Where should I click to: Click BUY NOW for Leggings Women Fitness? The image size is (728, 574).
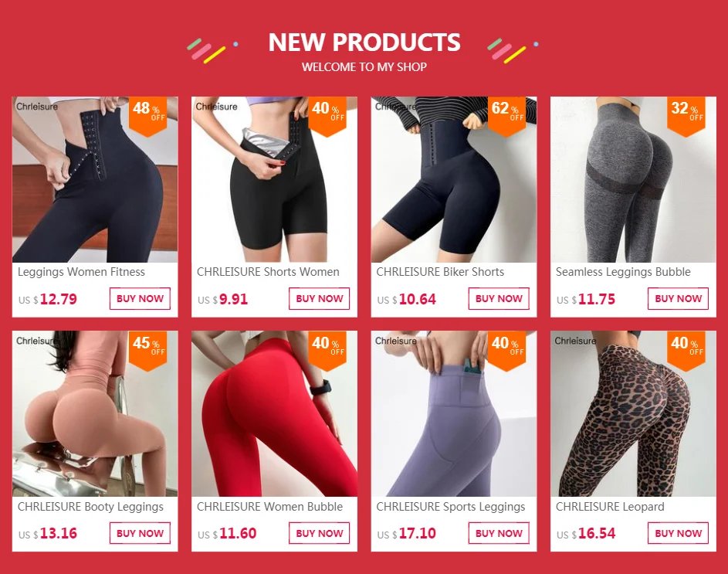point(140,298)
